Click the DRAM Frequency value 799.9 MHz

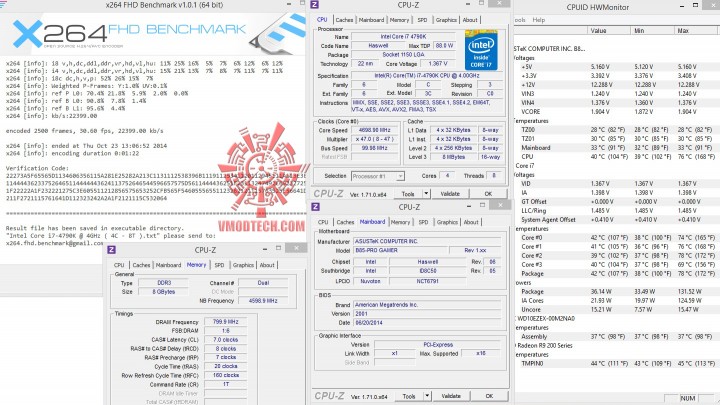225,321
